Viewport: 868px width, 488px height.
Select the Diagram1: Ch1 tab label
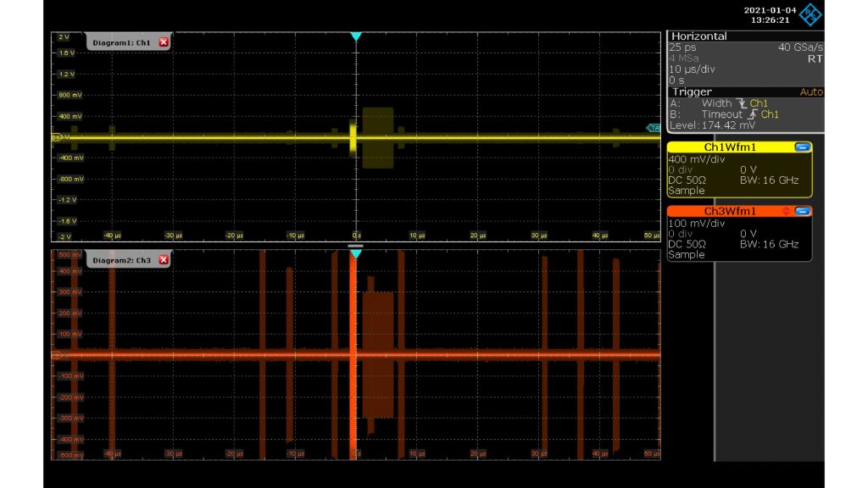(x=121, y=42)
